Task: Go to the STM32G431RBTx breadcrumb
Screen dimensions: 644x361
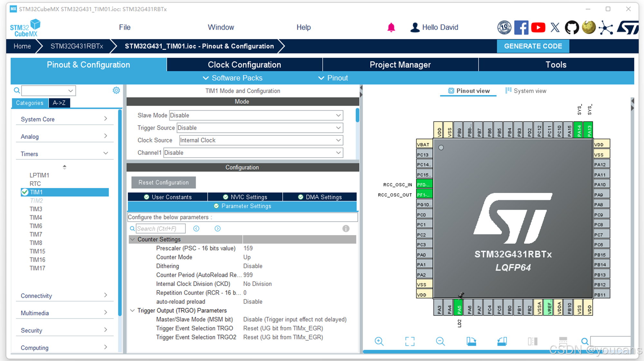Action: 77,46
